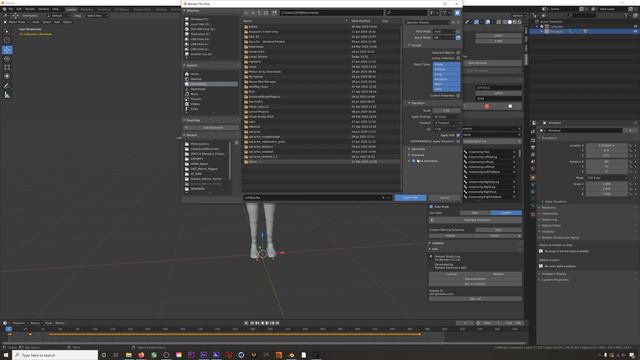This screenshot has width=640, height=360.
Task: Click the Retarget Animation button
Action: [477, 220]
